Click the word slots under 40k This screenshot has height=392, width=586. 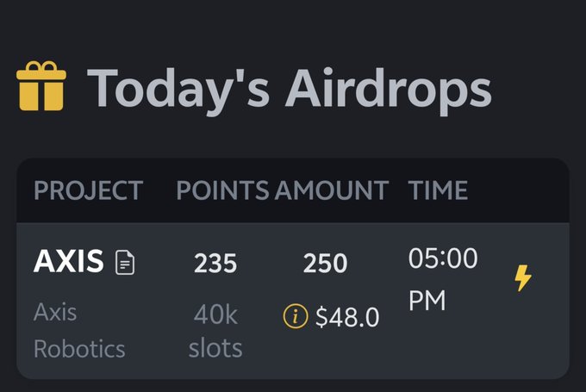click(x=215, y=348)
